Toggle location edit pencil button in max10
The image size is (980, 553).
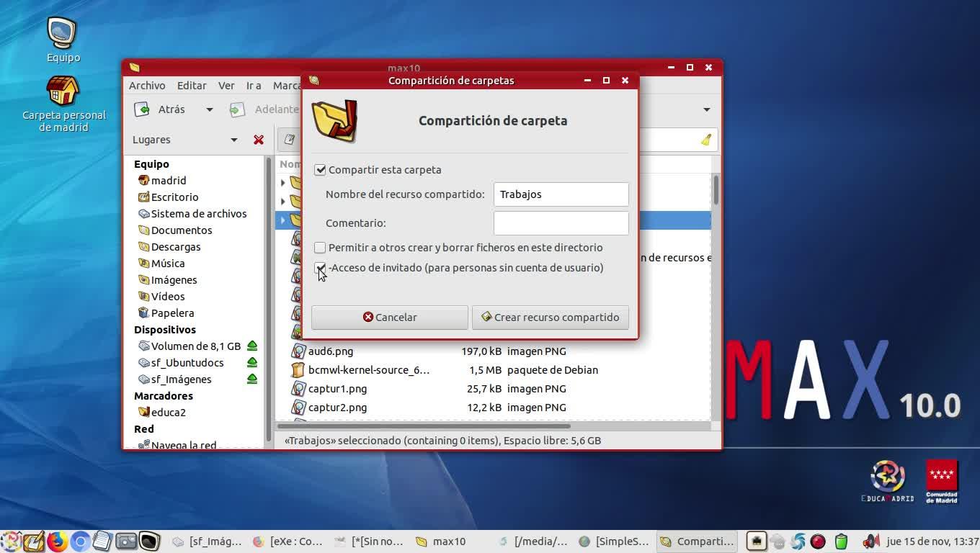point(290,140)
